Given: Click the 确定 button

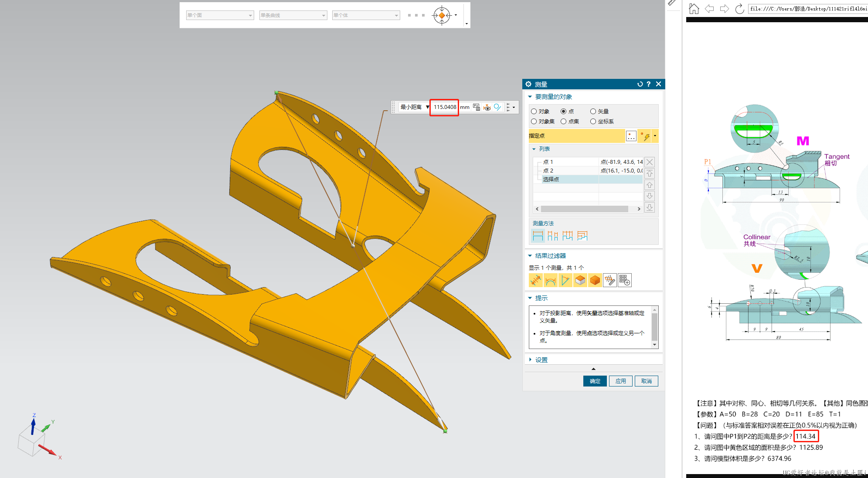Looking at the screenshot, I should 595,381.
